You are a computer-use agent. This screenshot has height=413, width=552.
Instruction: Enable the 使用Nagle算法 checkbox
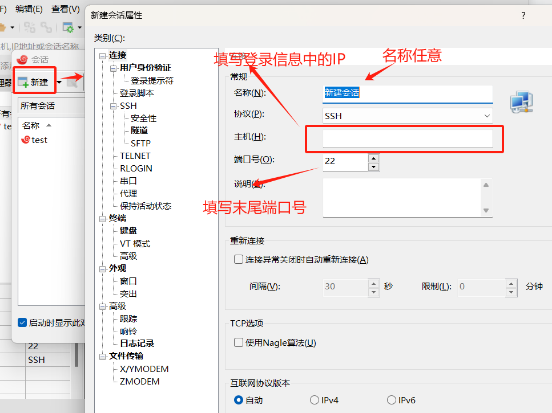pyautogui.click(x=238, y=343)
